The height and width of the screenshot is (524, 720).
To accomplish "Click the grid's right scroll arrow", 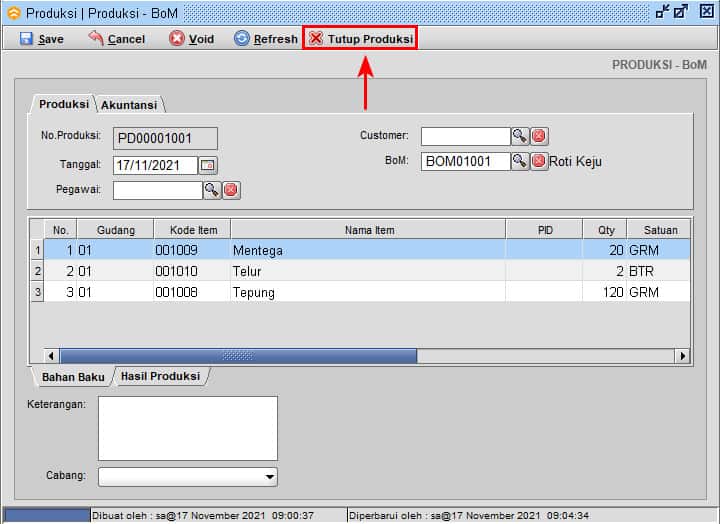I will [x=682, y=356].
